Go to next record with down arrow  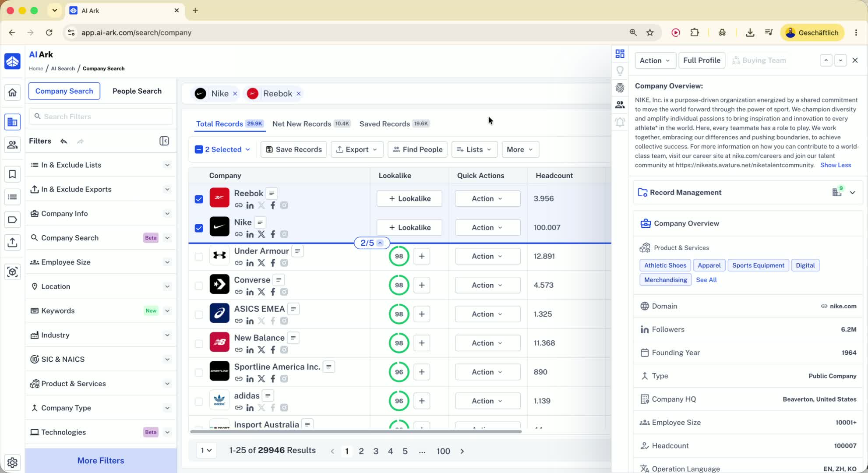pyautogui.click(x=840, y=60)
